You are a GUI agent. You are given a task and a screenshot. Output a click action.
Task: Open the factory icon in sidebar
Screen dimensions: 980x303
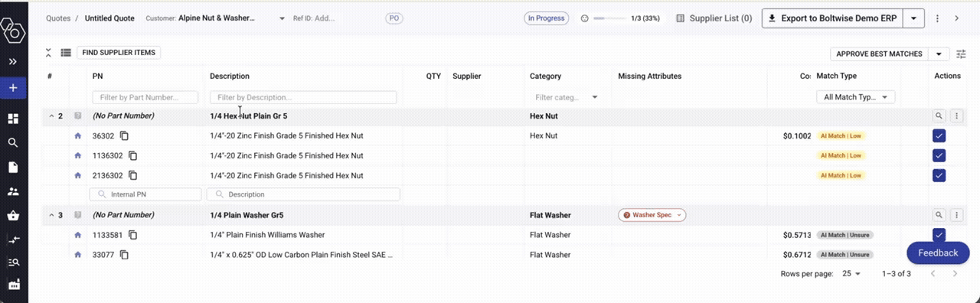click(x=13, y=285)
